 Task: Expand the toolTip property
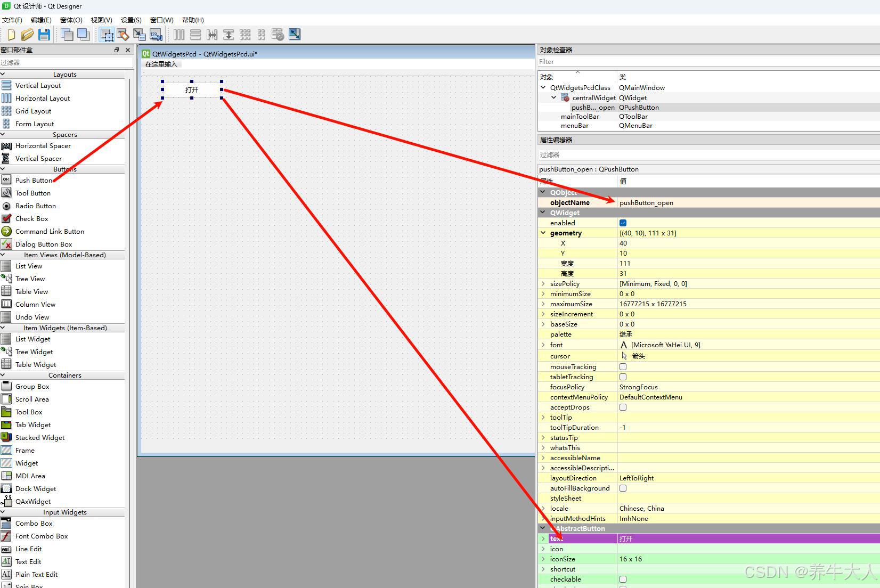[543, 417]
